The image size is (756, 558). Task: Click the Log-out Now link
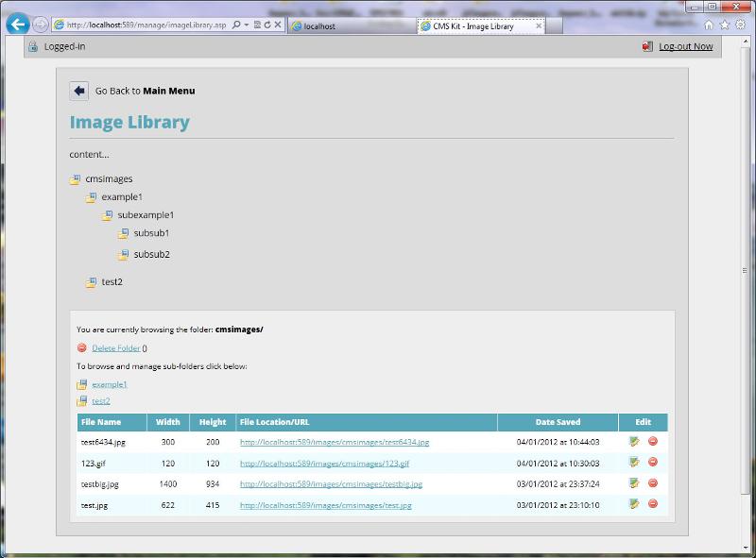(686, 46)
